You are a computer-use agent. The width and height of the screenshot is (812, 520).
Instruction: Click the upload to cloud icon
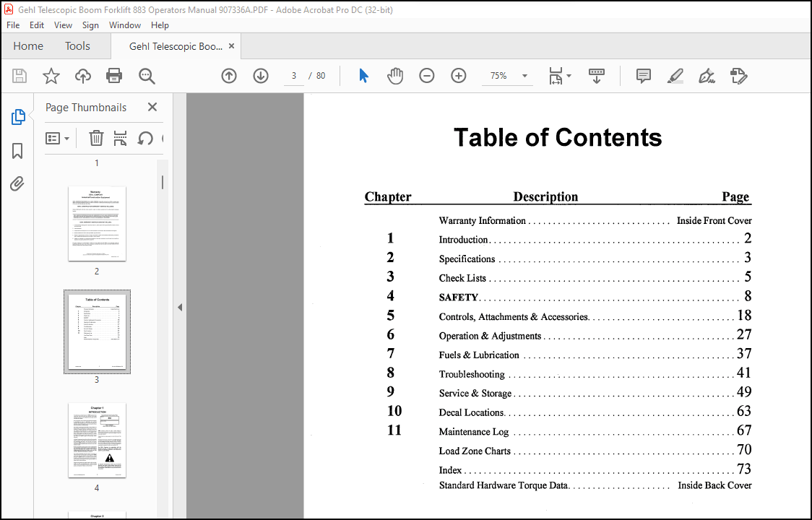coord(83,76)
